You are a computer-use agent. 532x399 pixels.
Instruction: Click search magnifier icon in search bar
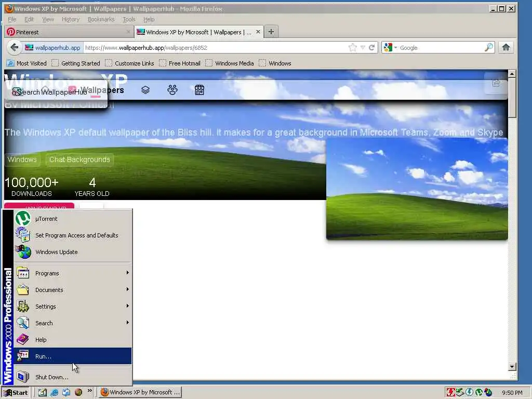coord(488,47)
